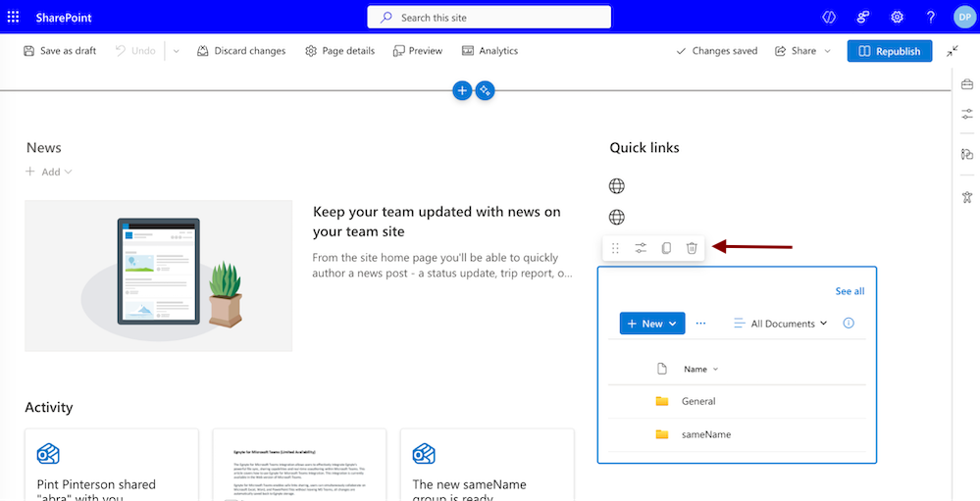Open the accessibility figure icon in right rail
This screenshot has height=501, width=980.
click(x=967, y=197)
